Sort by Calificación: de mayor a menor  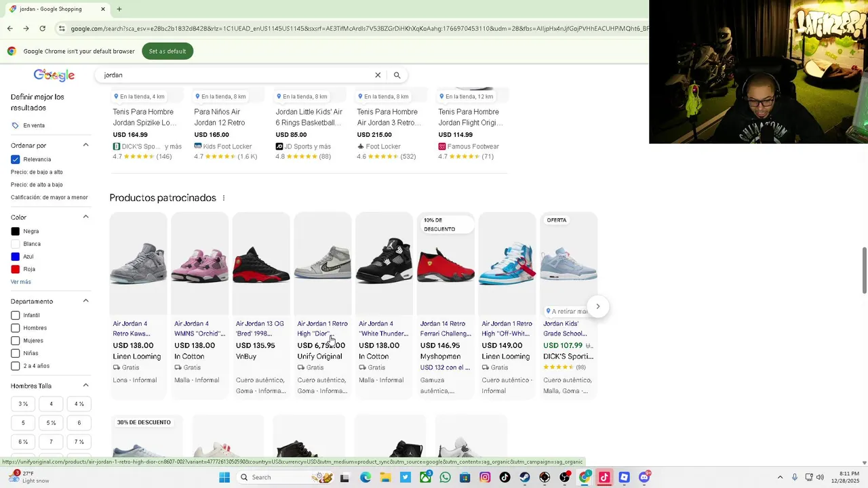tap(50, 197)
